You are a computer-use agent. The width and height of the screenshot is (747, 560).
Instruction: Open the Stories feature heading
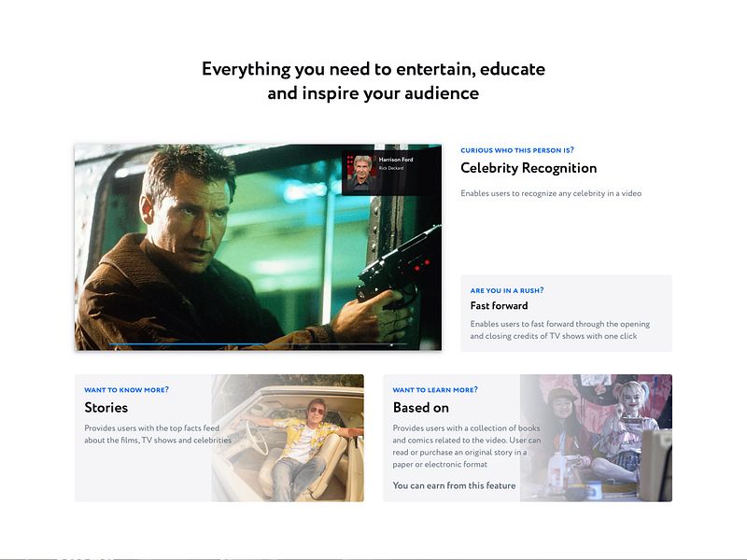tap(106, 408)
